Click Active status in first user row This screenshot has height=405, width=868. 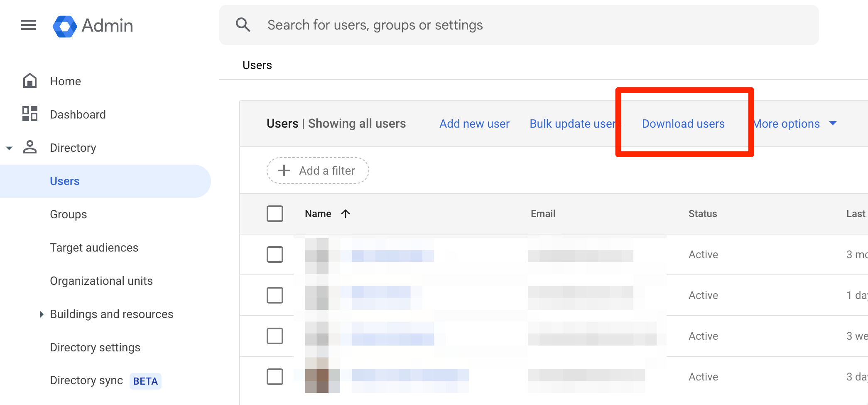pos(703,254)
